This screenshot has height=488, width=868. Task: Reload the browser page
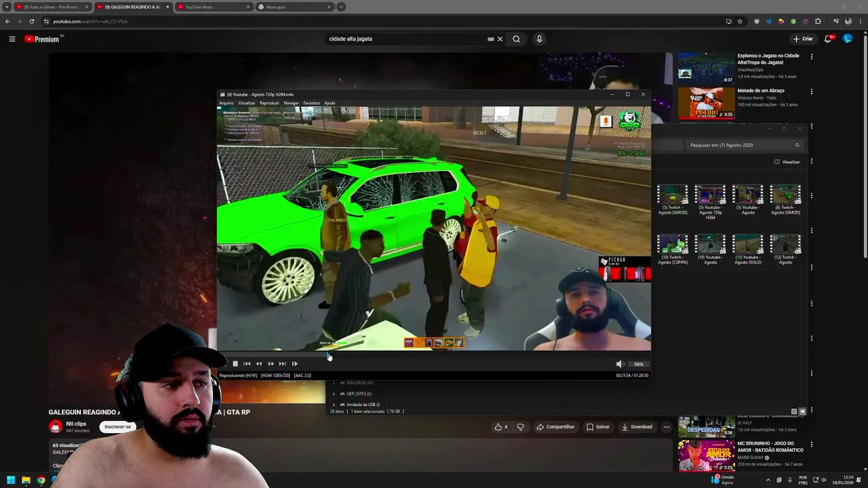tap(32, 21)
